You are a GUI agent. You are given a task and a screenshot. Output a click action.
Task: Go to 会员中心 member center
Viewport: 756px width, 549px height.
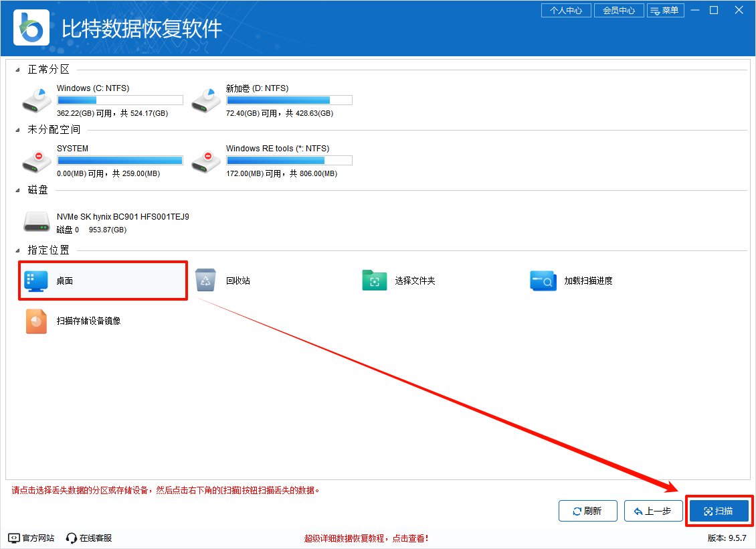tap(618, 10)
